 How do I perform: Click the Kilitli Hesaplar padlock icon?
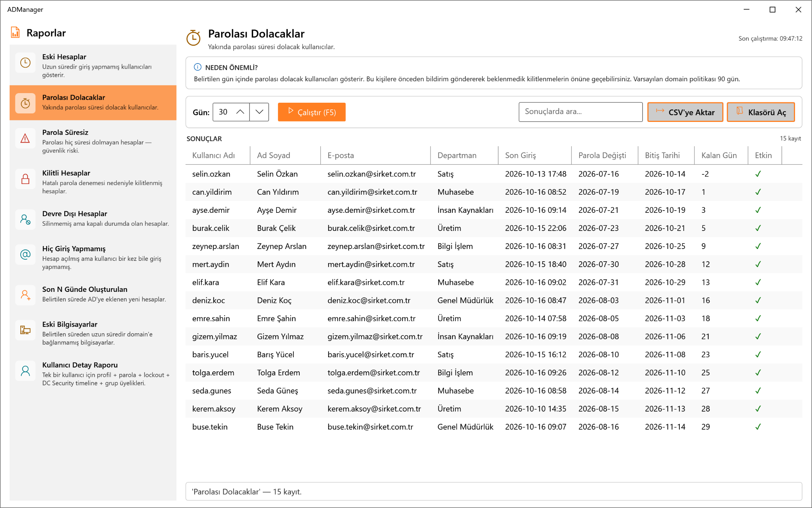tap(25, 179)
